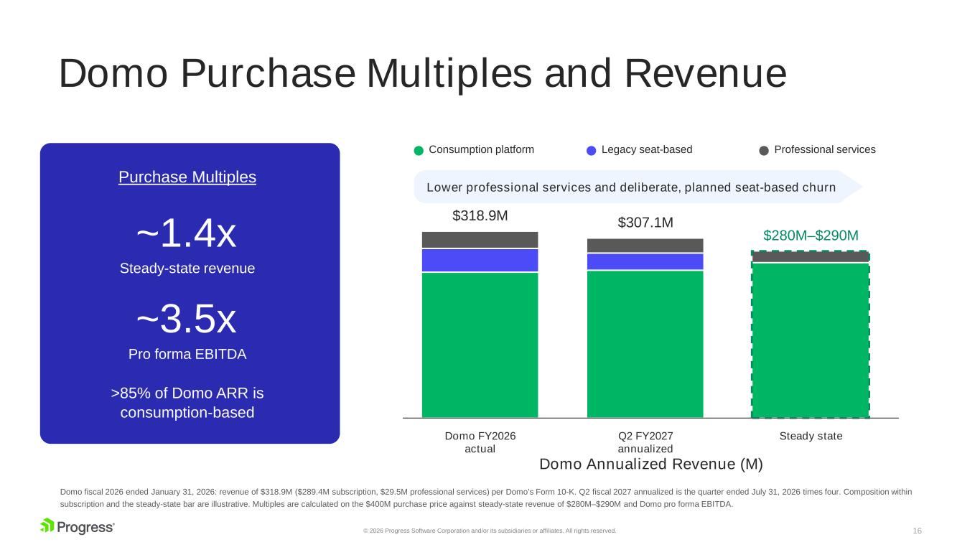Click the "Steady state" axis label
Image resolution: width=980 pixels, height=550 pixels.
811,436
